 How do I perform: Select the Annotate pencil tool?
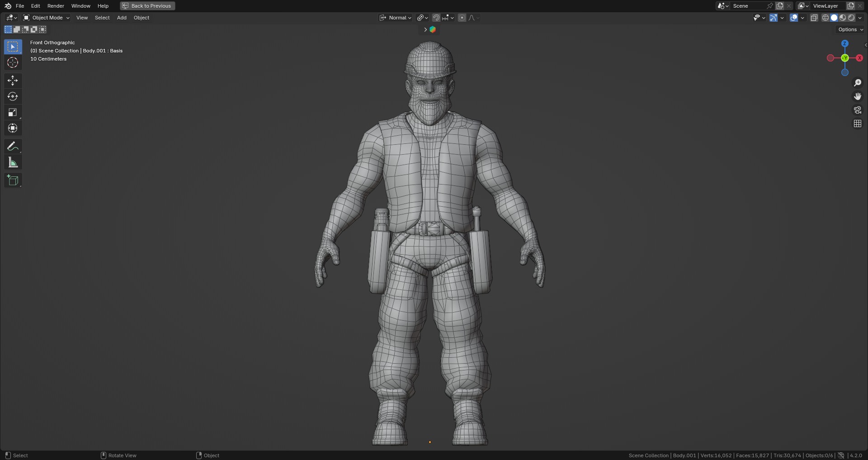point(13,146)
